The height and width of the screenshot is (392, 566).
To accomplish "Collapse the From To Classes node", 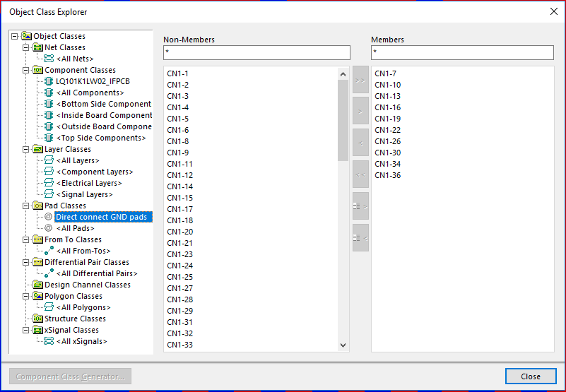I will point(25,239).
